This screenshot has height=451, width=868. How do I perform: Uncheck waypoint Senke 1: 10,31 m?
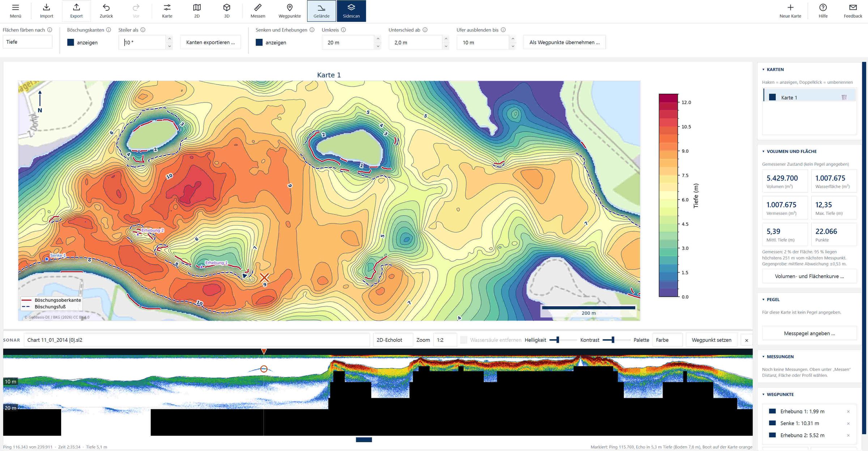772,423
